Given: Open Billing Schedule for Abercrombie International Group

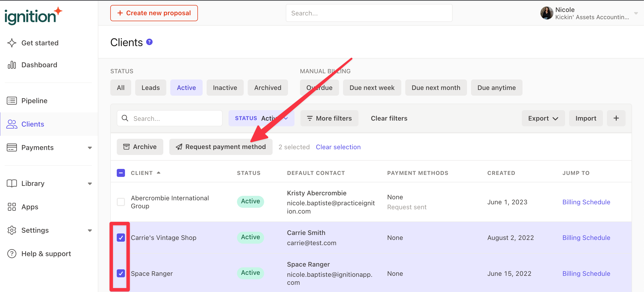Looking at the screenshot, I should coord(586,202).
